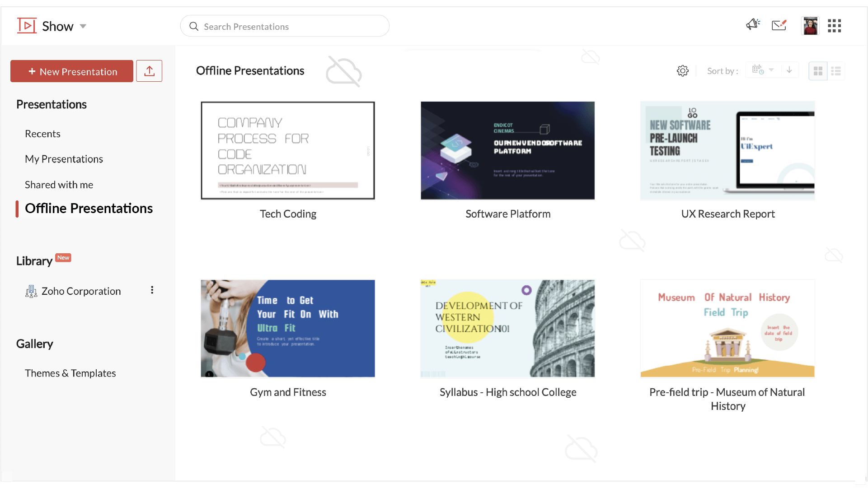Viewport: 868px width, 488px height.
Task: Switch to grid view layout icon
Action: pos(818,70)
